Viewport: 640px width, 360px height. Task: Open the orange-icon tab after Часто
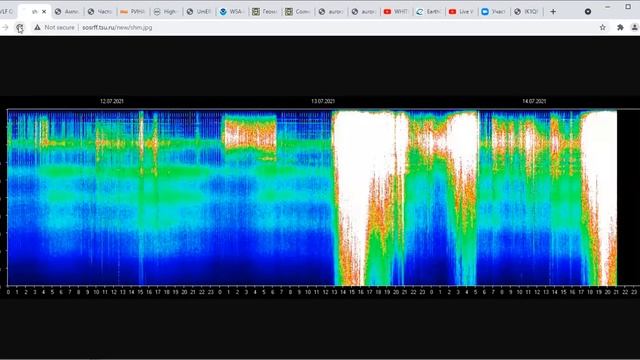coord(133,12)
